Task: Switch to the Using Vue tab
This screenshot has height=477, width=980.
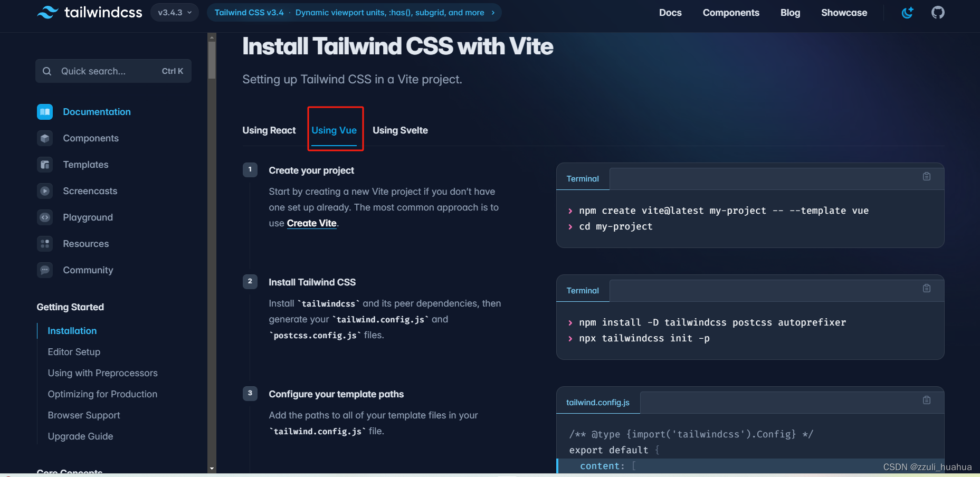Action: click(x=334, y=130)
